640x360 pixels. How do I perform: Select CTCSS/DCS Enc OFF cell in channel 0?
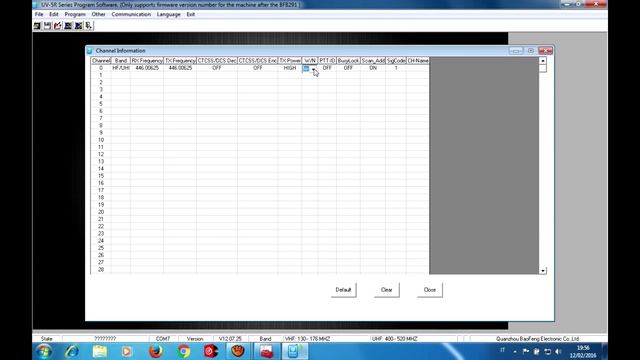pyautogui.click(x=258, y=68)
